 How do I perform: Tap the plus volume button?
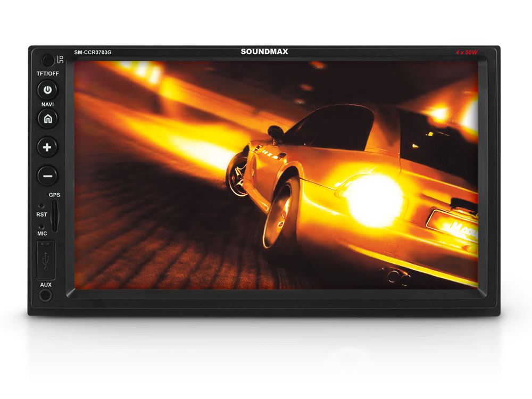47,147
